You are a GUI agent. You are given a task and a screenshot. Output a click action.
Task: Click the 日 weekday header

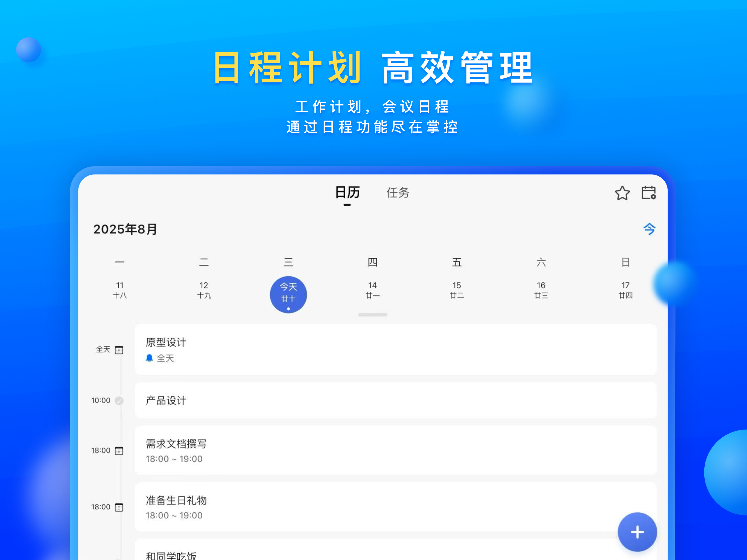[x=625, y=262]
